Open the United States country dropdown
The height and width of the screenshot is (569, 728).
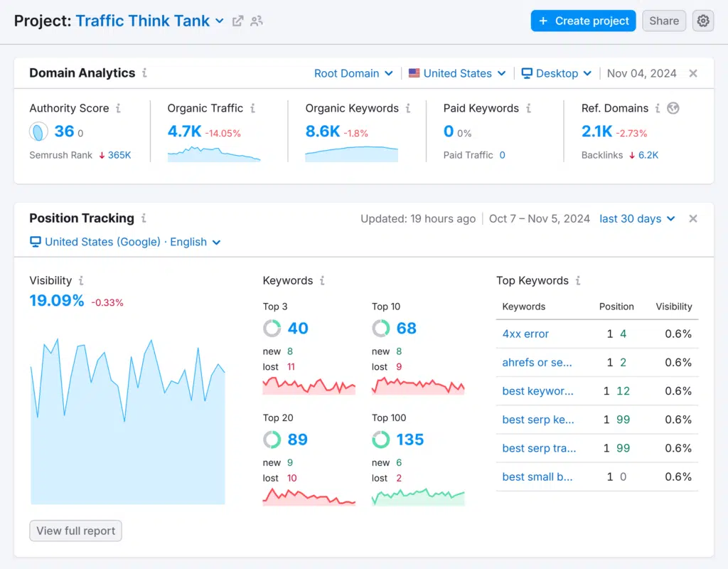(x=457, y=73)
